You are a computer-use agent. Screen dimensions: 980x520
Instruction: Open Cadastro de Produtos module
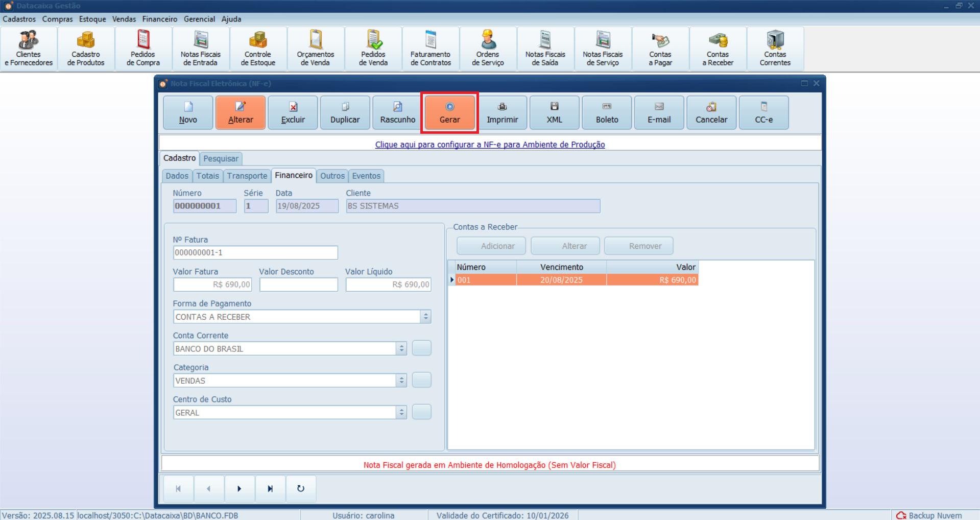[x=86, y=49]
